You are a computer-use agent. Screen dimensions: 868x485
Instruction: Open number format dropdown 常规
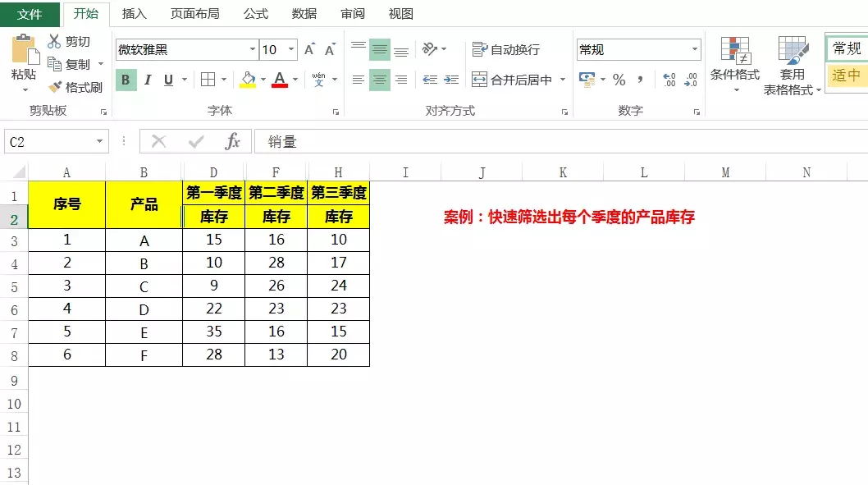[x=694, y=49]
